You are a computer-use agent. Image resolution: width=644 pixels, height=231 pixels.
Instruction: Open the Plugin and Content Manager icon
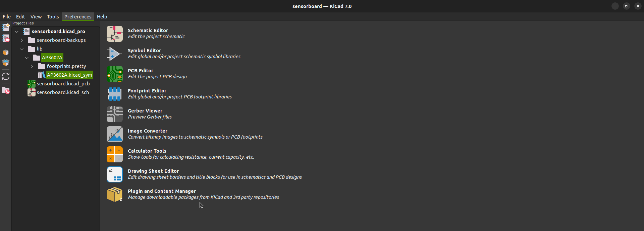[x=115, y=195]
